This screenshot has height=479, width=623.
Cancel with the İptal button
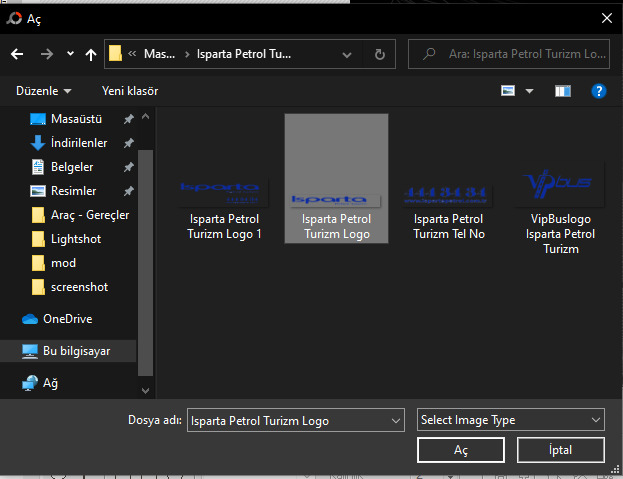point(561,450)
